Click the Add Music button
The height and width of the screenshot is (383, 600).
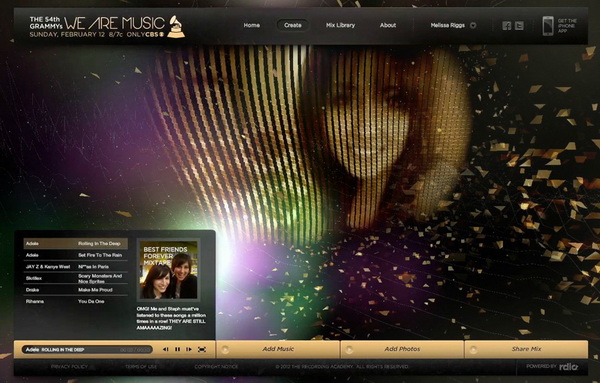click(x=278, y=349)
